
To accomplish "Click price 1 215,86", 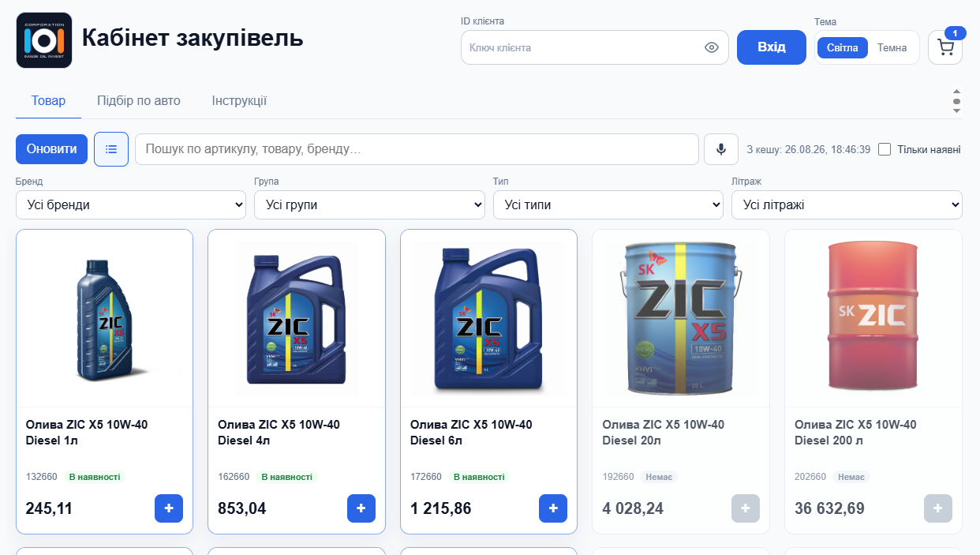I will 441,508.
